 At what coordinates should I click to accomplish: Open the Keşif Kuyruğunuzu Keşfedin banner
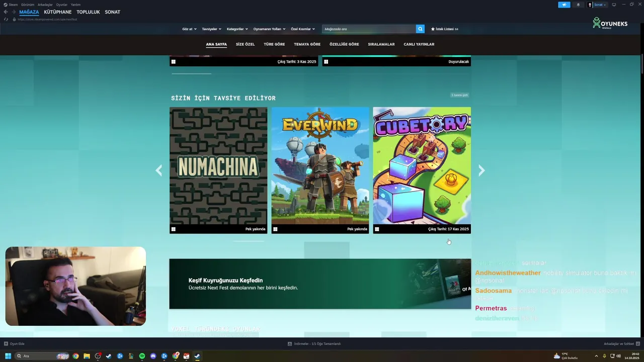(x=320, y=284)
